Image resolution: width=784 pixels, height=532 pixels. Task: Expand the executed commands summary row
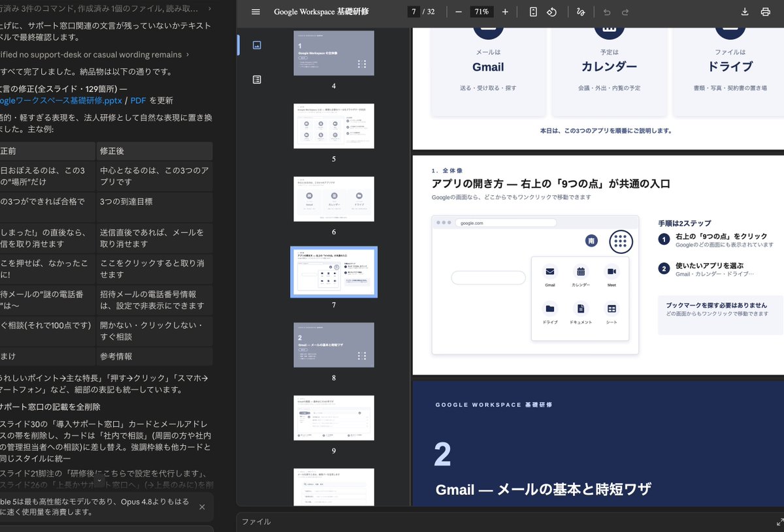click(x=106, y=8)
